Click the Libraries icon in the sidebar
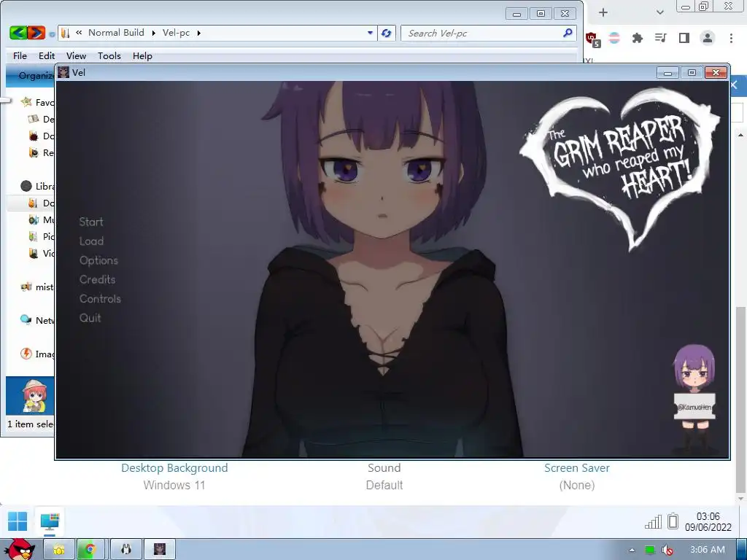747x560 pixels. point(26,186)
